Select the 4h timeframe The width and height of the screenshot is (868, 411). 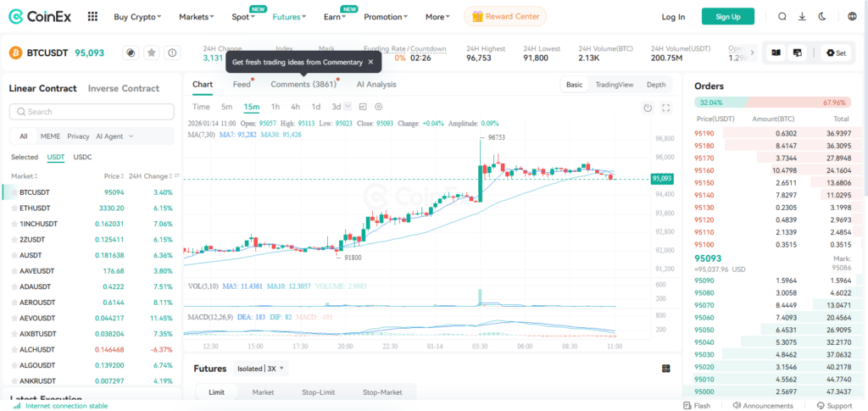coord(296,107)
